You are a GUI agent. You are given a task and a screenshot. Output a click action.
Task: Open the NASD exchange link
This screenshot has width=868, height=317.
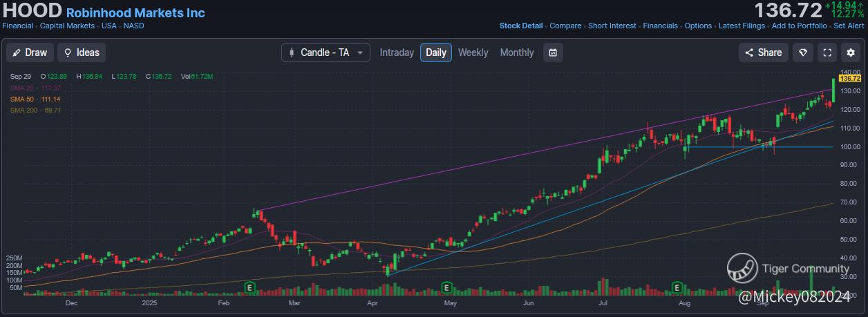point(133,26)
